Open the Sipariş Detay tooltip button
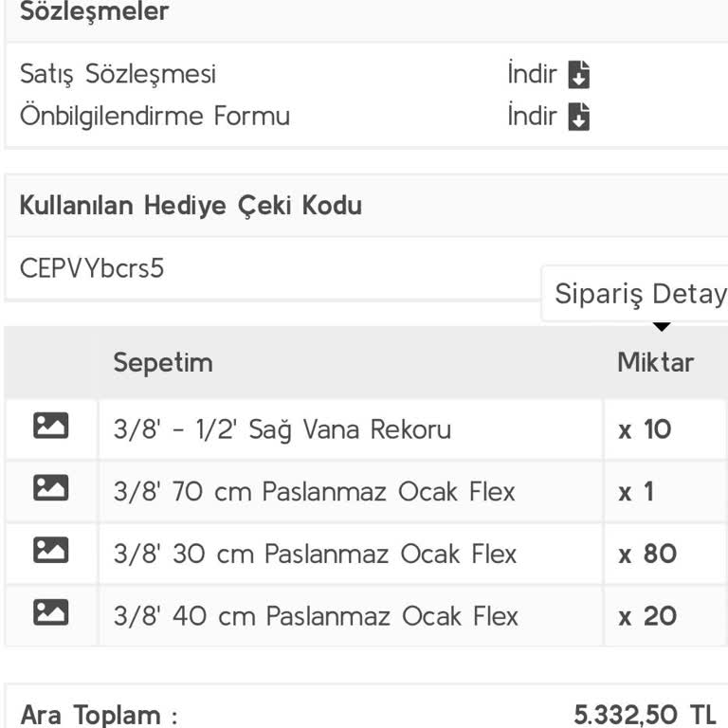Viewport: 728px width, 728px height. 640,294
